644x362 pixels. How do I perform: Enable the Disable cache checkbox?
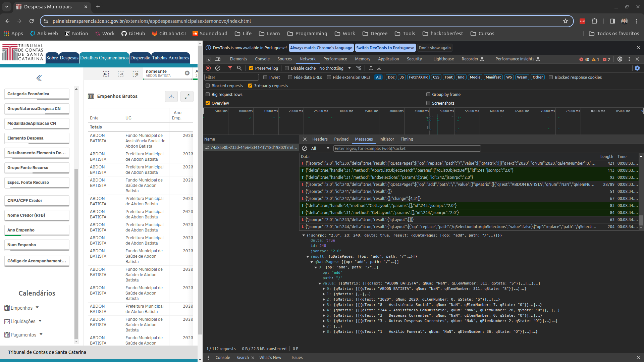point(287,68)
